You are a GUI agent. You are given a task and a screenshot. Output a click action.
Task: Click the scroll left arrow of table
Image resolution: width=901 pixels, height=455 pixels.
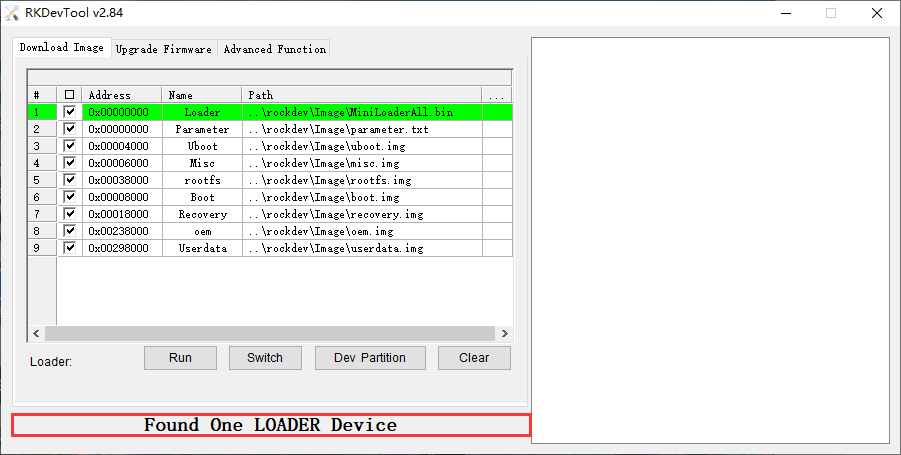[x=35, y=333]
